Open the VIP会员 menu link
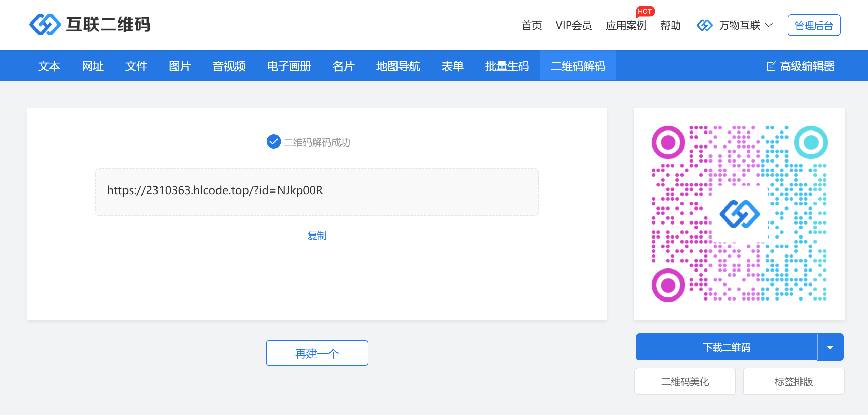The width and height of the screenshot is (868, 415). tap(573, 25)
